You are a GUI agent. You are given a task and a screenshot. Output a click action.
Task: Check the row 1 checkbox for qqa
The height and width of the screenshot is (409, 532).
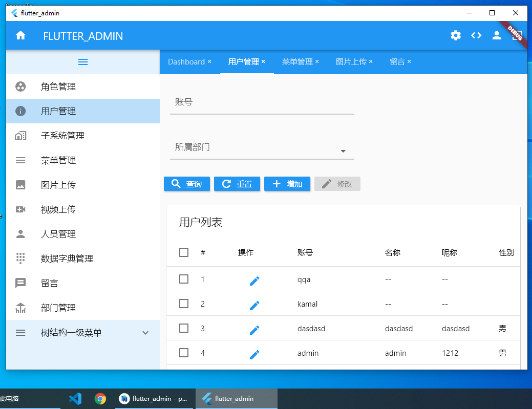tap(184, 279)
